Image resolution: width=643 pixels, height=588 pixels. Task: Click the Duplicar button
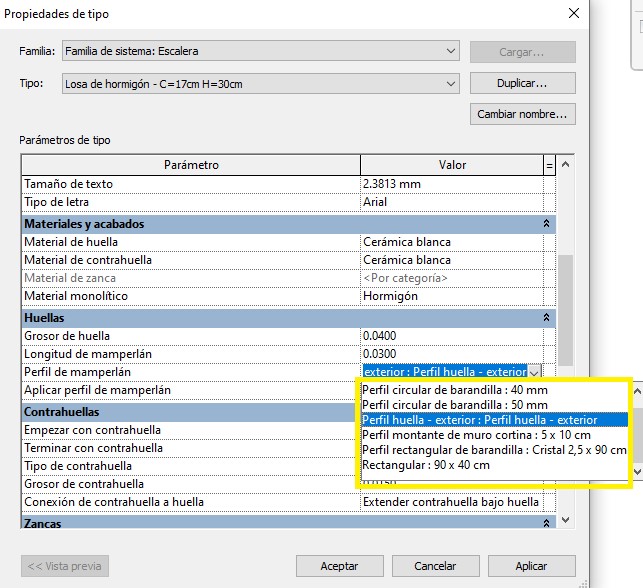522,83
